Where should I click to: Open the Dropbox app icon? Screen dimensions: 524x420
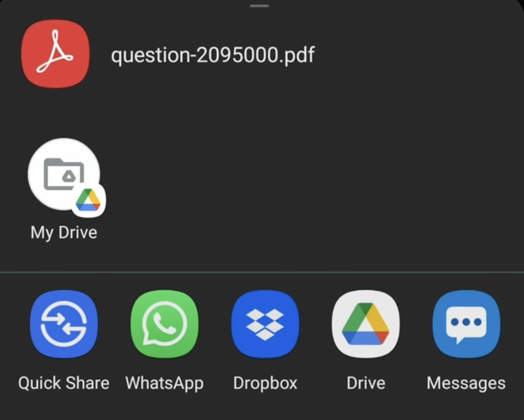point(265,324)
